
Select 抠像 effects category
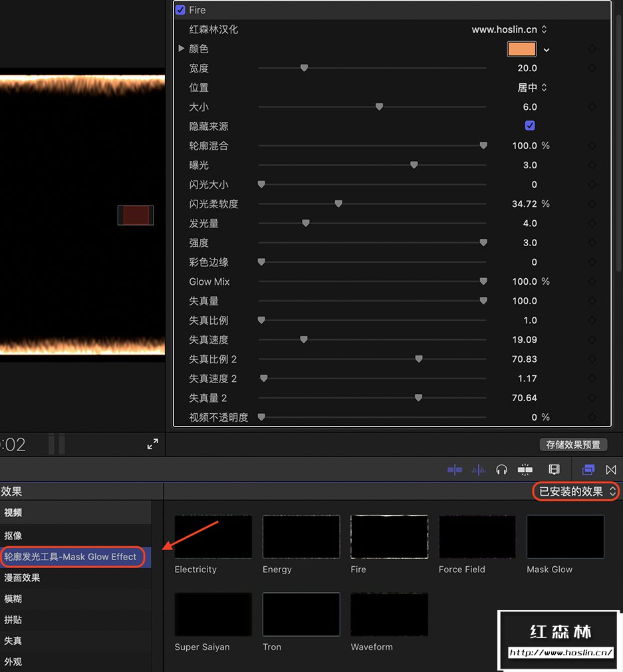point(75,536)
